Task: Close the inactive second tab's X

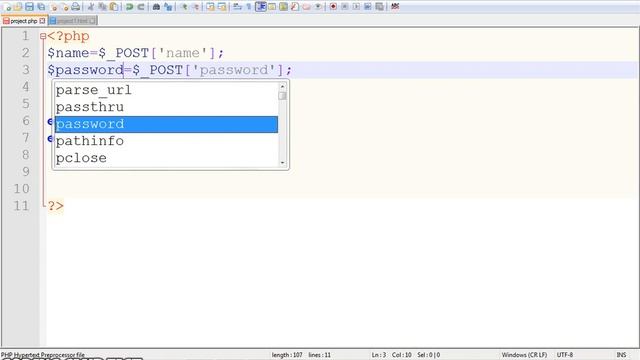Action: [x=92, y=21]
